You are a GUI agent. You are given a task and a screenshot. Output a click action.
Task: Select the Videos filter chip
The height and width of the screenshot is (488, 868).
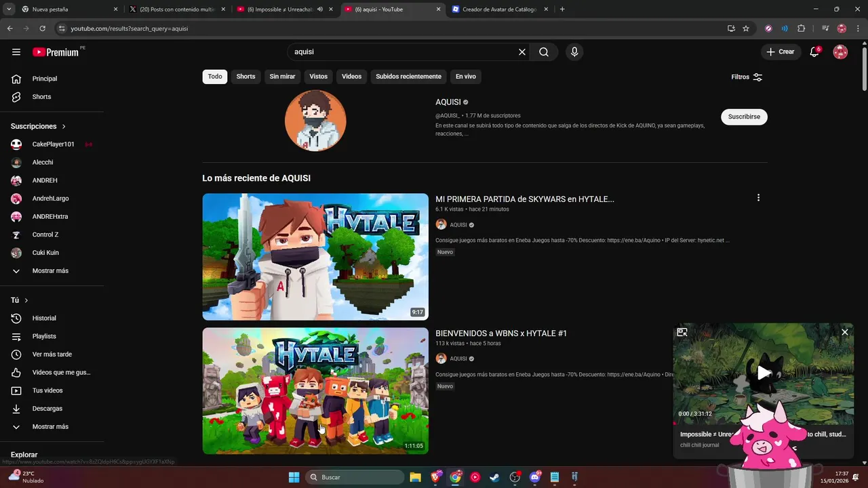[x=351, y=77]
